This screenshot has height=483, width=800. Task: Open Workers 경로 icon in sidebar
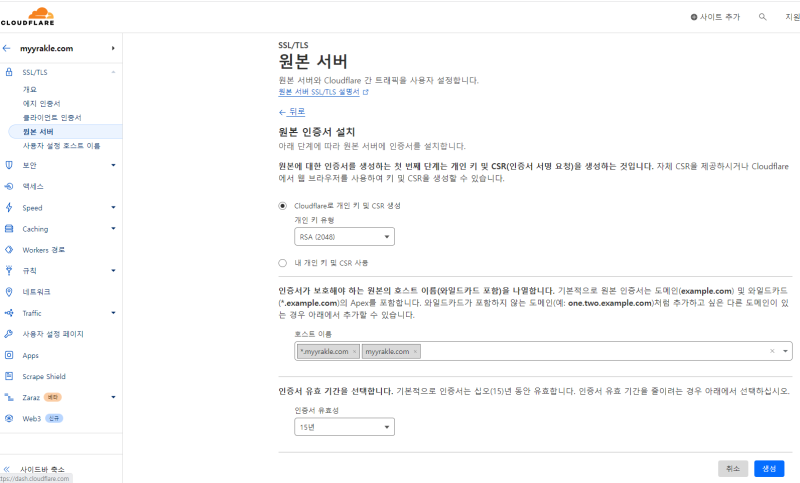point(8,249)
